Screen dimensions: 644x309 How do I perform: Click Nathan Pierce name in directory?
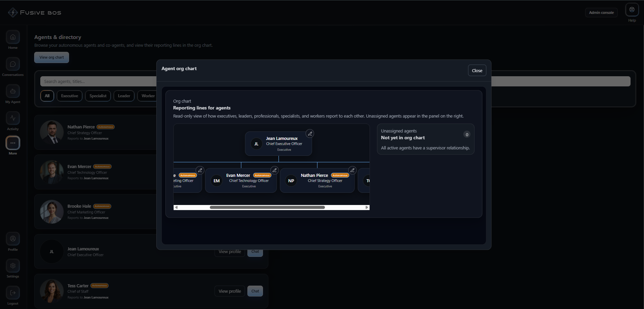(81, 127)
